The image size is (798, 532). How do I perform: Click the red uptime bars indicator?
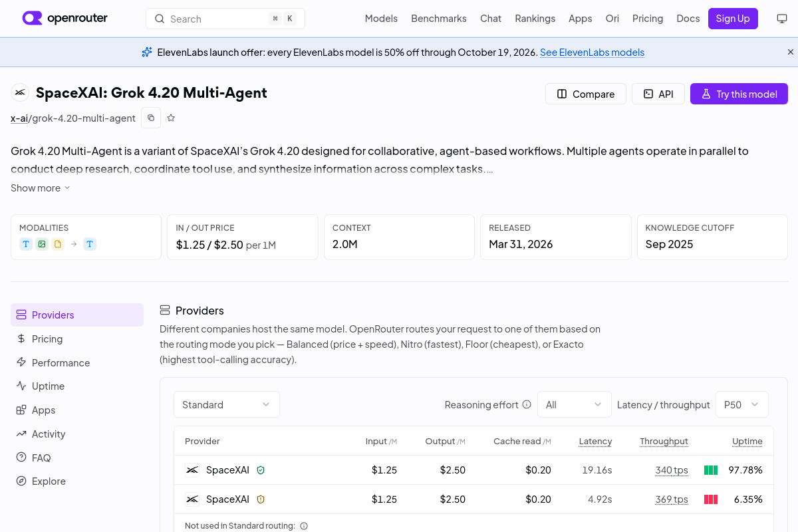coord(711,499)
